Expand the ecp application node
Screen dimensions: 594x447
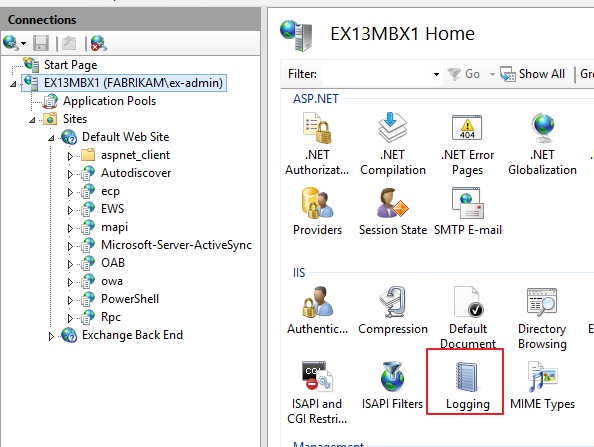tap(70, 192)
